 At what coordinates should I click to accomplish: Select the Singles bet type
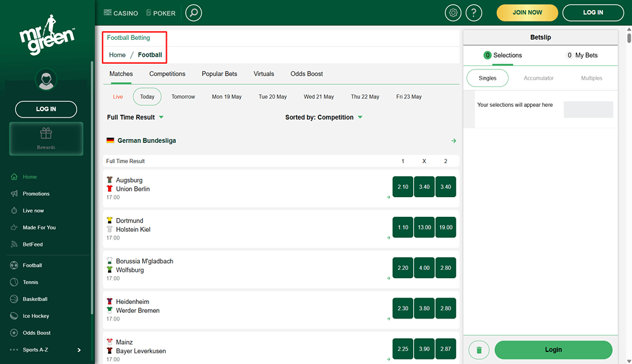pos(487,78)
